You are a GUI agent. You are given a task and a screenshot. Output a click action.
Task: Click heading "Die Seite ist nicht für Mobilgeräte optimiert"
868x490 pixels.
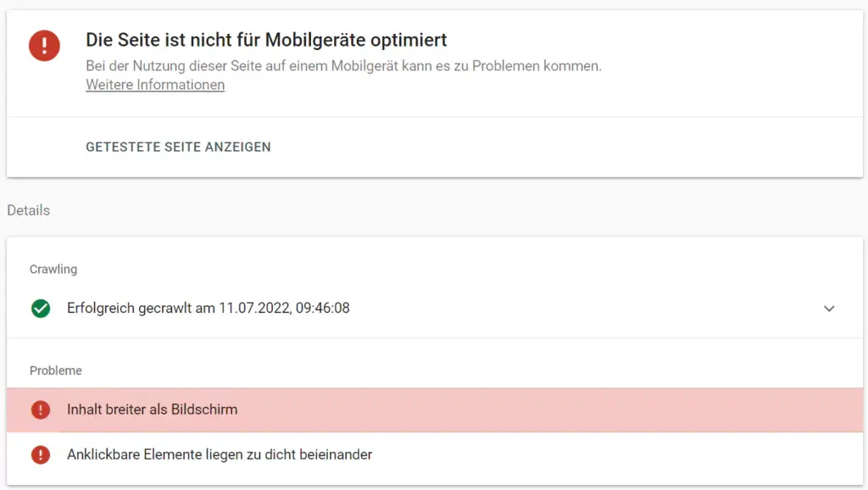click(266, 40)
